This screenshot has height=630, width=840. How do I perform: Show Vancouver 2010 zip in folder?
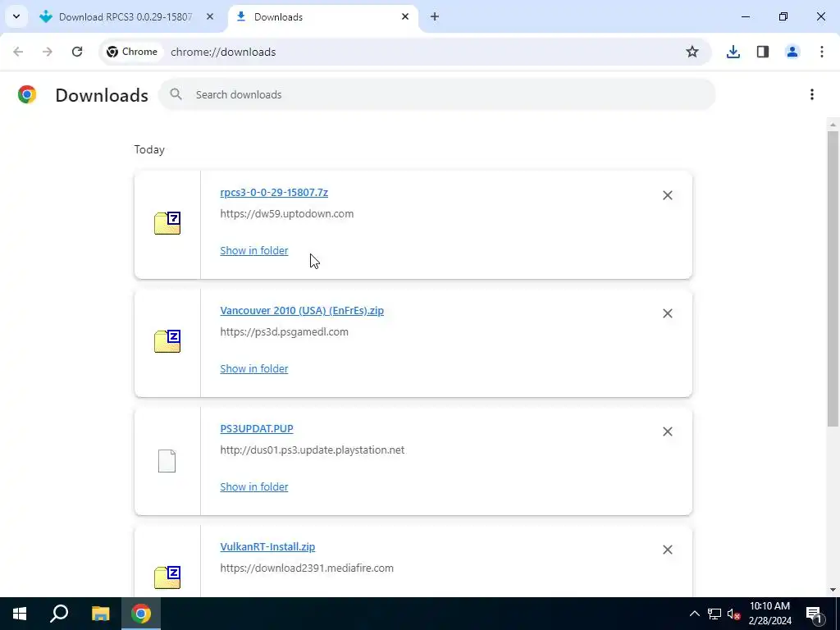click(x=254, y=368)
